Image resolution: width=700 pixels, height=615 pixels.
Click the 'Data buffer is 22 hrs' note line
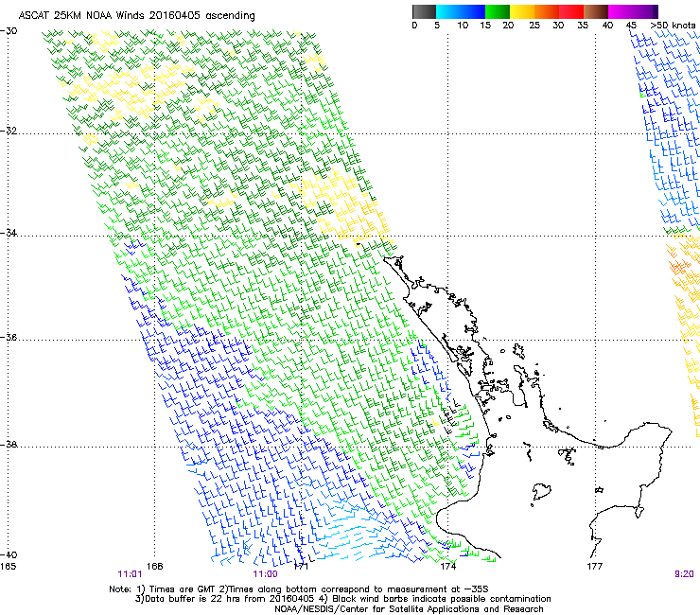point(342,599)
